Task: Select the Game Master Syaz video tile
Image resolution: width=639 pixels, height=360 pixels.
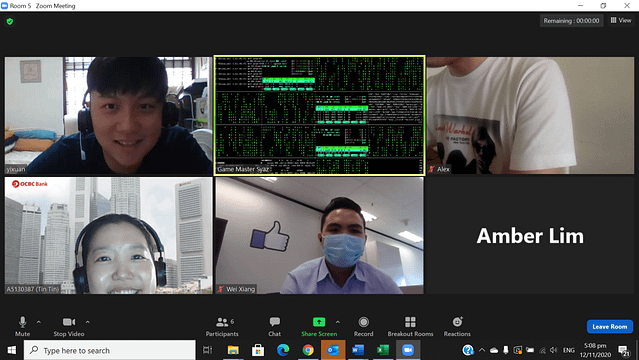Action: 320,115
